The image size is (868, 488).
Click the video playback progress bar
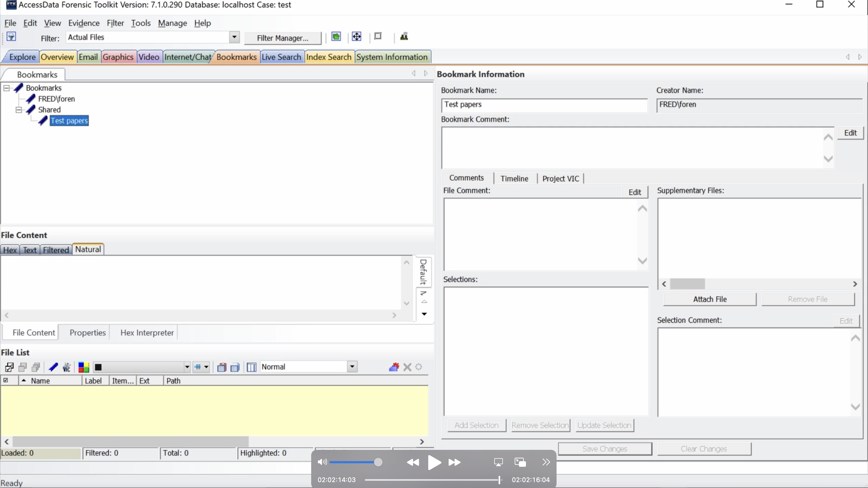pos(434,480)
